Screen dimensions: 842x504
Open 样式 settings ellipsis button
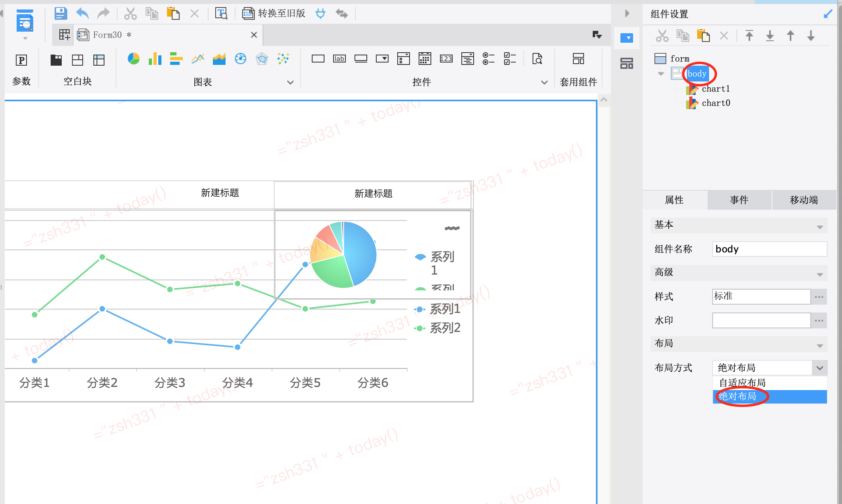tap(819, 297)
